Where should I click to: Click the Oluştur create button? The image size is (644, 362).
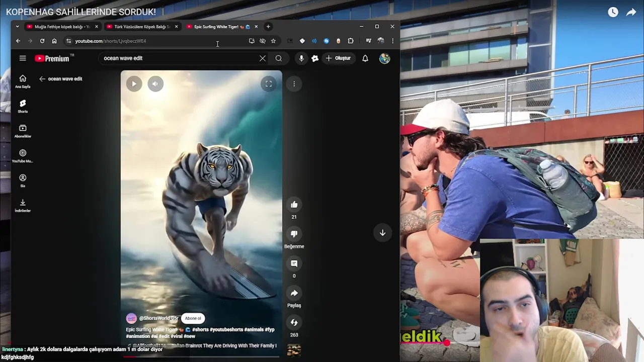[x=338, y=58]
